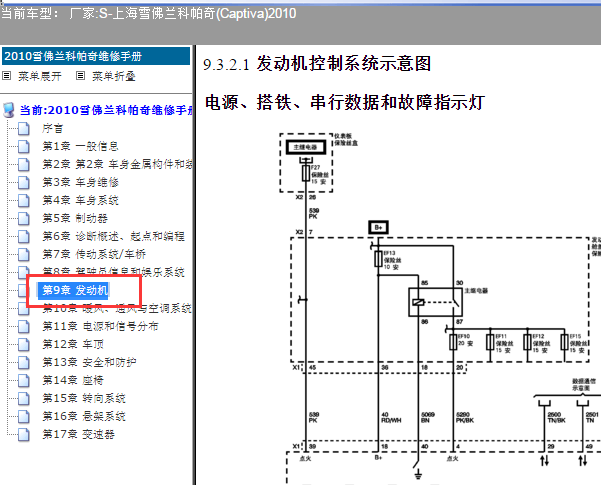601x485 pixels.
Task: Click the page icon next to 第6章
Action: pyautogui.click(x=24, y=236)
